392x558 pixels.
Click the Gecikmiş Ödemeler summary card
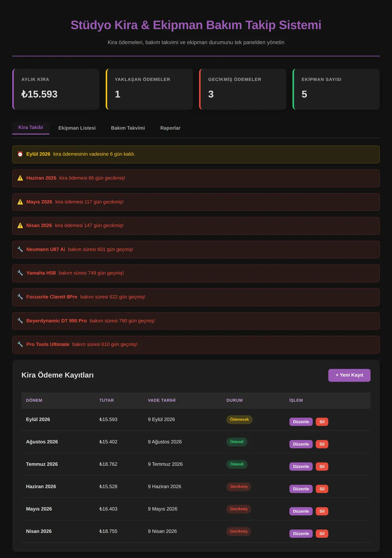point(243,89)
